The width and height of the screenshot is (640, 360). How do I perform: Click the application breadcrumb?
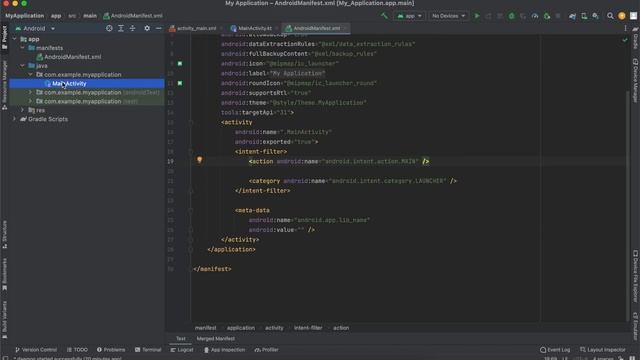click(x=240, y=328)
